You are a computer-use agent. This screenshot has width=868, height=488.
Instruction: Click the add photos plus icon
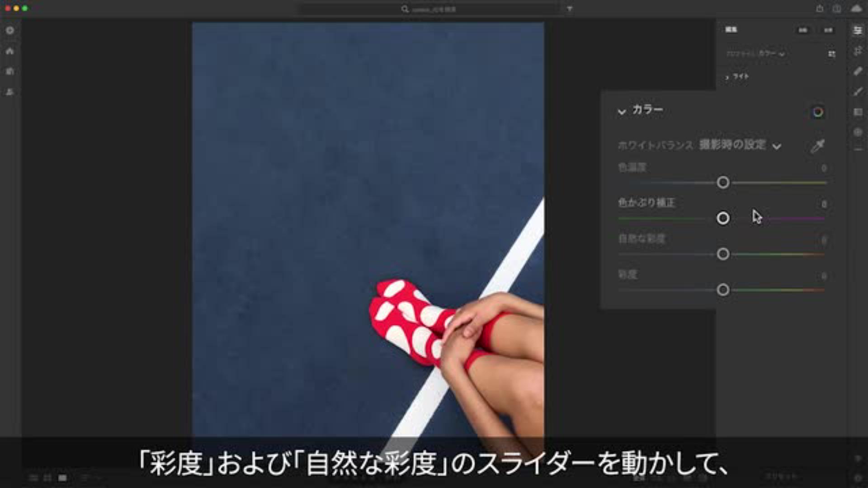[x=10, y=30]
